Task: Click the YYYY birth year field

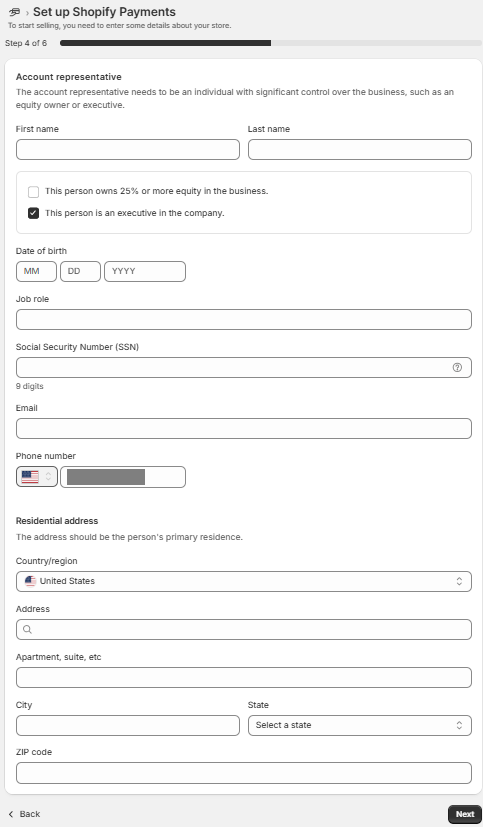Action: click(145, 272)
